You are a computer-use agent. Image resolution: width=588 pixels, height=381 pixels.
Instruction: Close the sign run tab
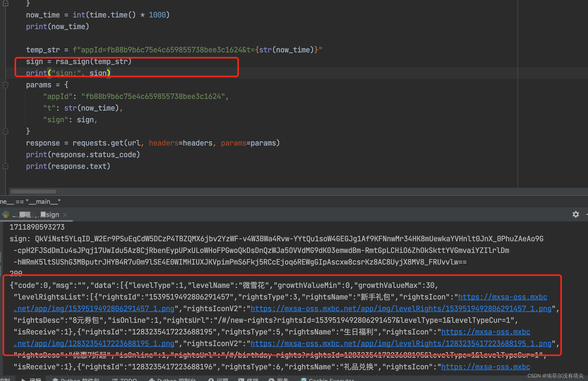click(65, 215)
